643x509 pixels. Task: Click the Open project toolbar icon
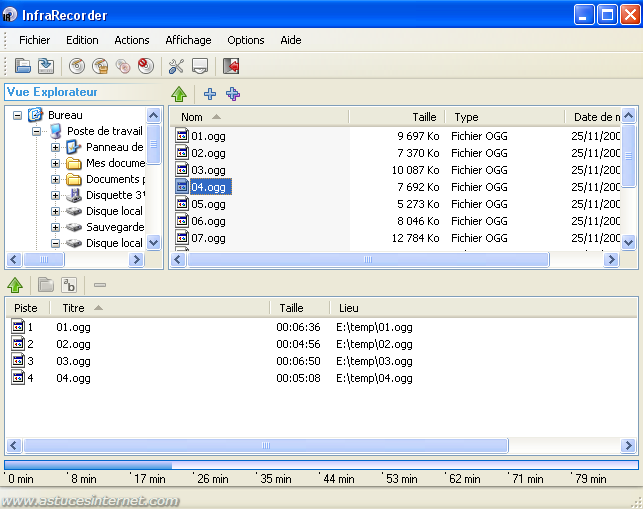tap(23, 66)
